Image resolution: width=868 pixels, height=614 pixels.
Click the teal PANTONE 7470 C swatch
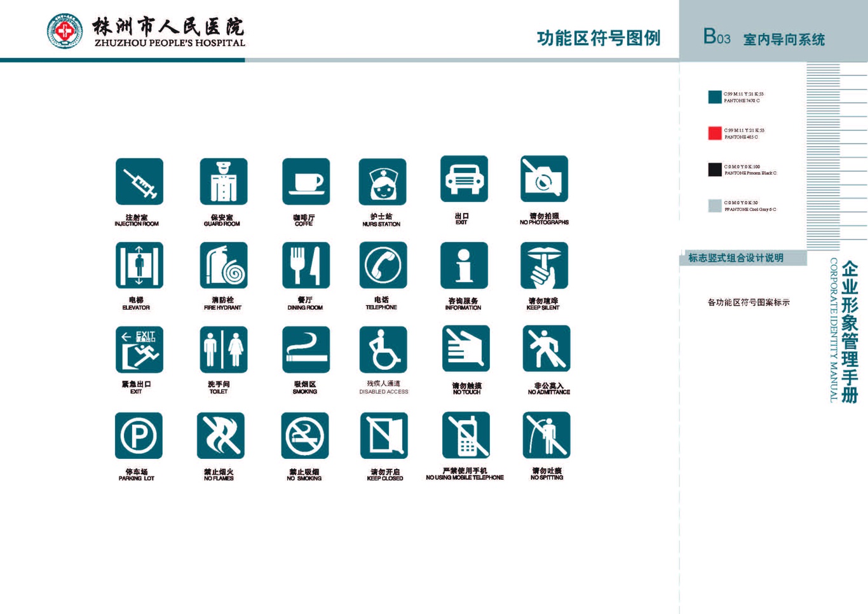tap(715, 97)
